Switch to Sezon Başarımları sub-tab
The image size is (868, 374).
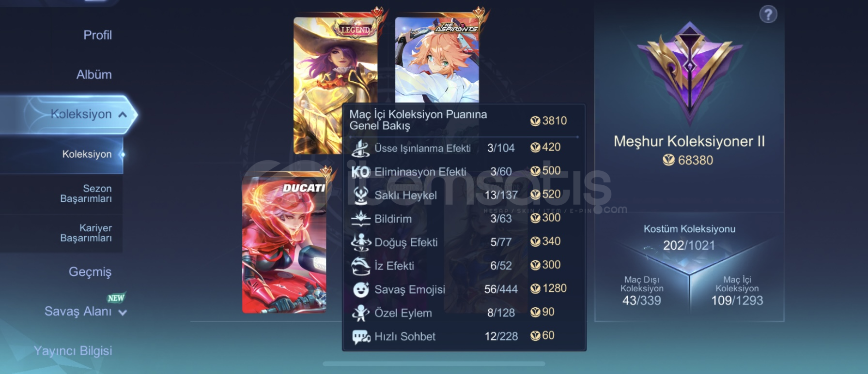tap(86, 194)
